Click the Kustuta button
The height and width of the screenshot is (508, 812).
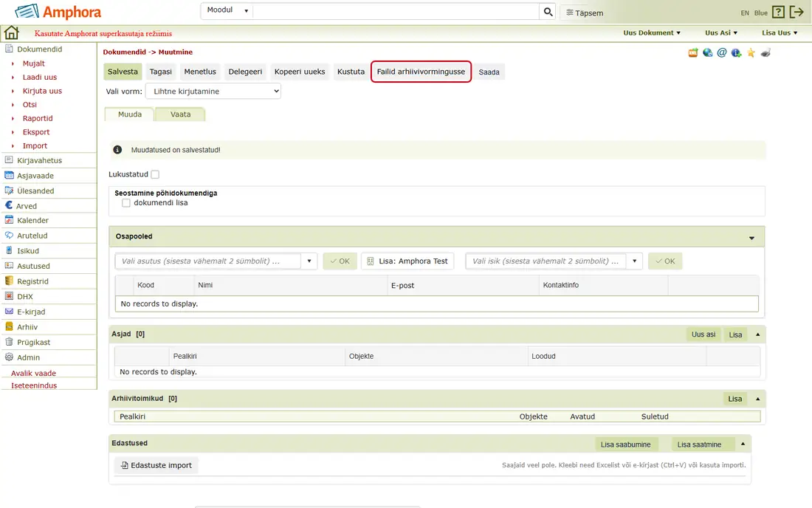coord(351,72)
